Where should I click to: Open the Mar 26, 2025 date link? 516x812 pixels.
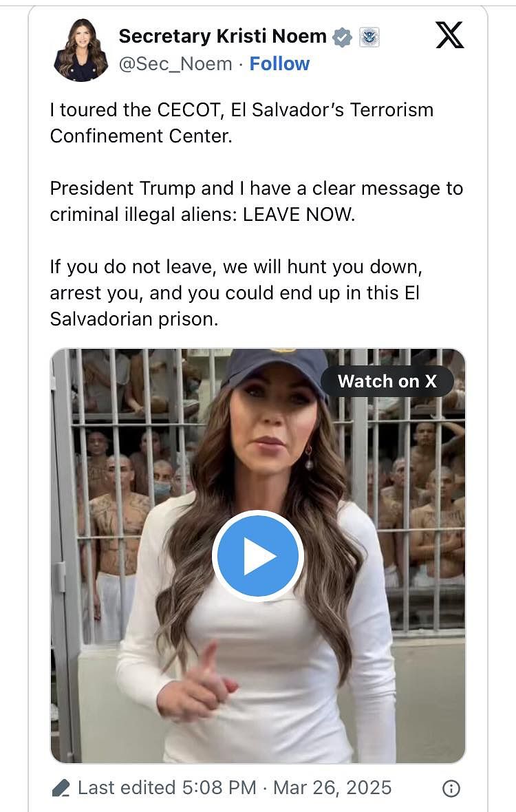coord(332,788)
